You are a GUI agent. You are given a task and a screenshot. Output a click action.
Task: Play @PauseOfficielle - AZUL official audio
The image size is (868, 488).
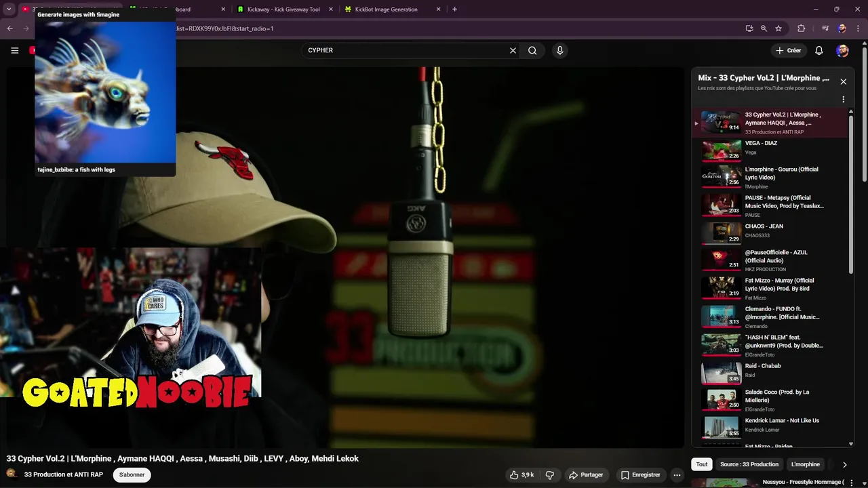pyautogui.click(x=770, y=260)
